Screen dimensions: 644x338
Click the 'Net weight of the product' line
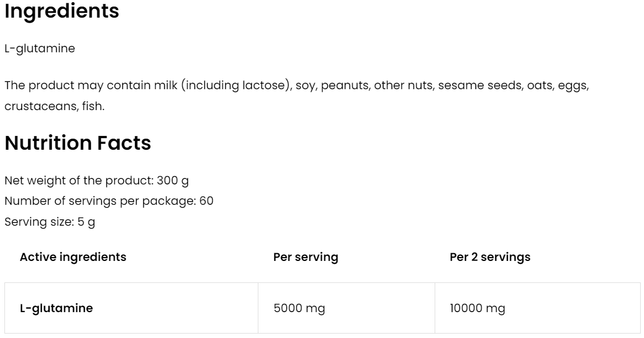click(x=98, y=181)
